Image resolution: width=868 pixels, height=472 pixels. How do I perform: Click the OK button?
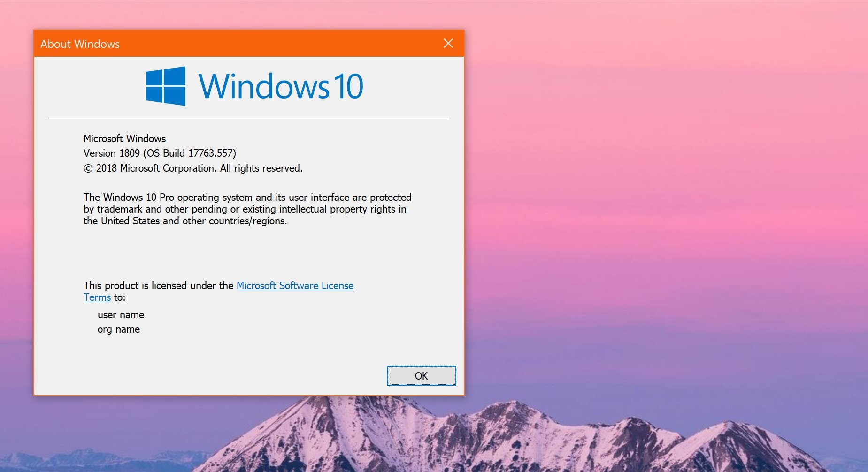click(421, 376)
